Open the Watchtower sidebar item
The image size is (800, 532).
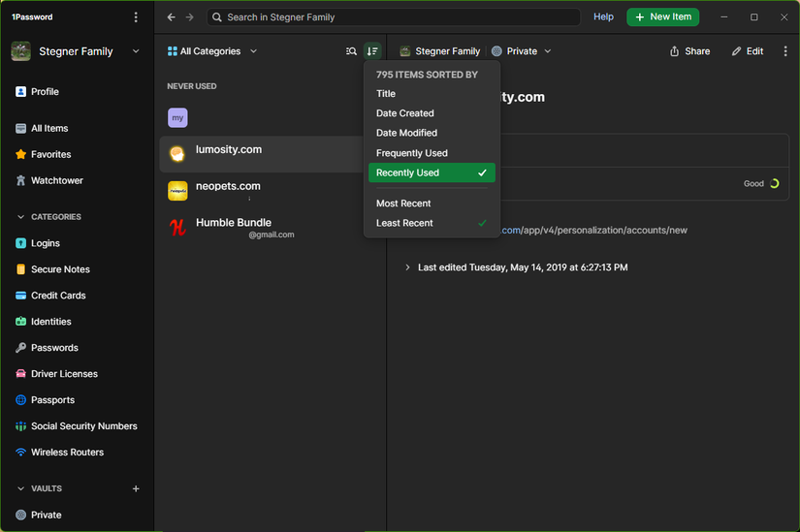[56, 180]
